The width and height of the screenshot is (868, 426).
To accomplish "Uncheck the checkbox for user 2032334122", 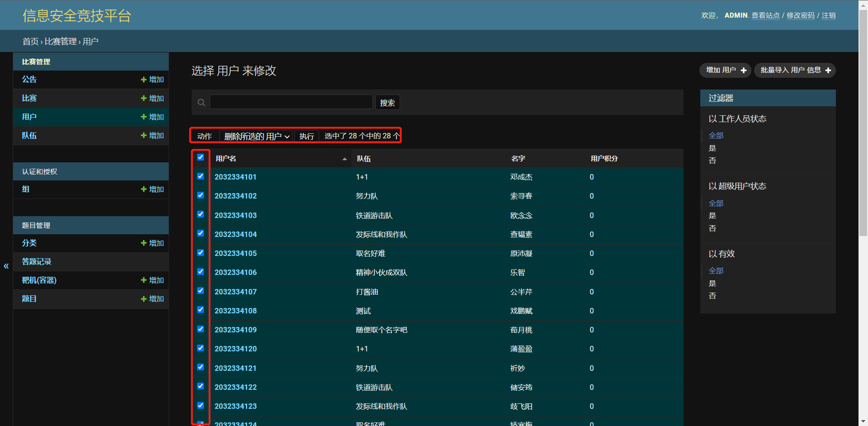I will point(201,386).
